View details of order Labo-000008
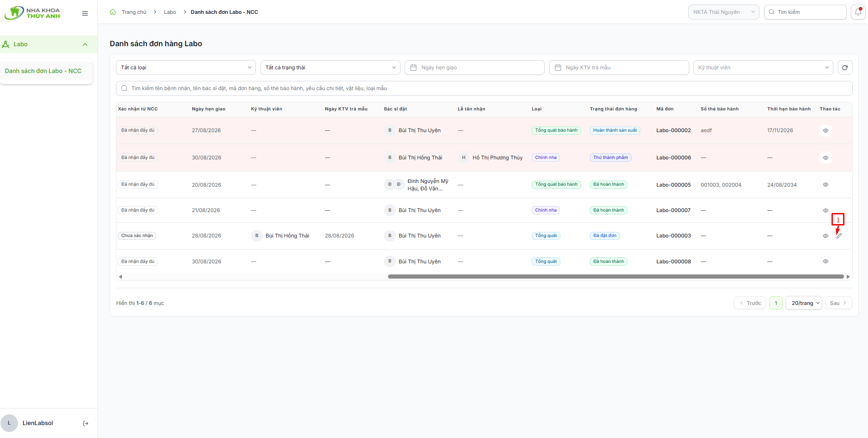This screenshot has height=438, width=868. (826, 262)
